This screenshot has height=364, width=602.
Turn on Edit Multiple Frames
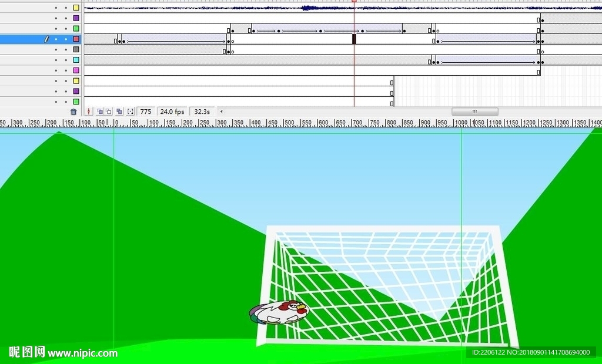pyautogui.click(x=119, y=112)
